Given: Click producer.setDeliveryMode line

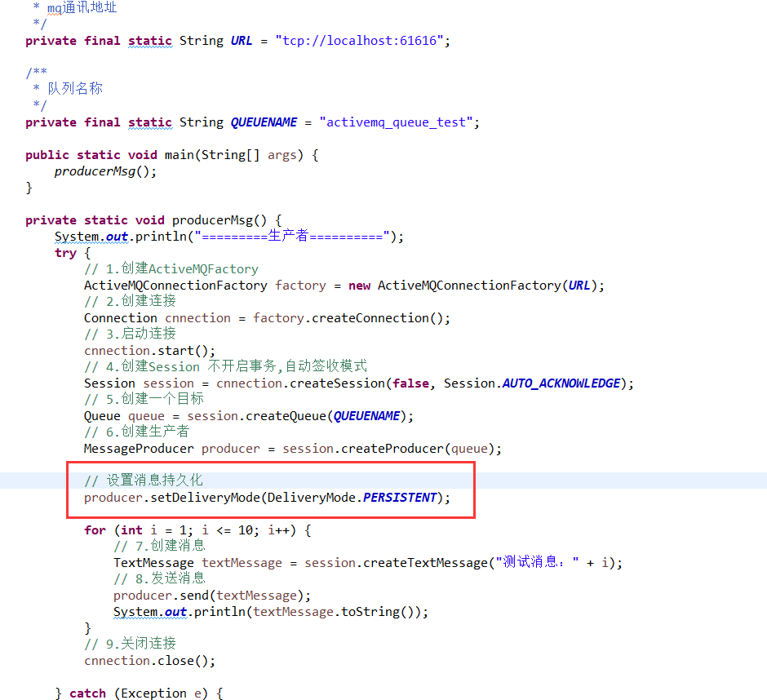Looking at the screenshot, I should tap(267, 498).
